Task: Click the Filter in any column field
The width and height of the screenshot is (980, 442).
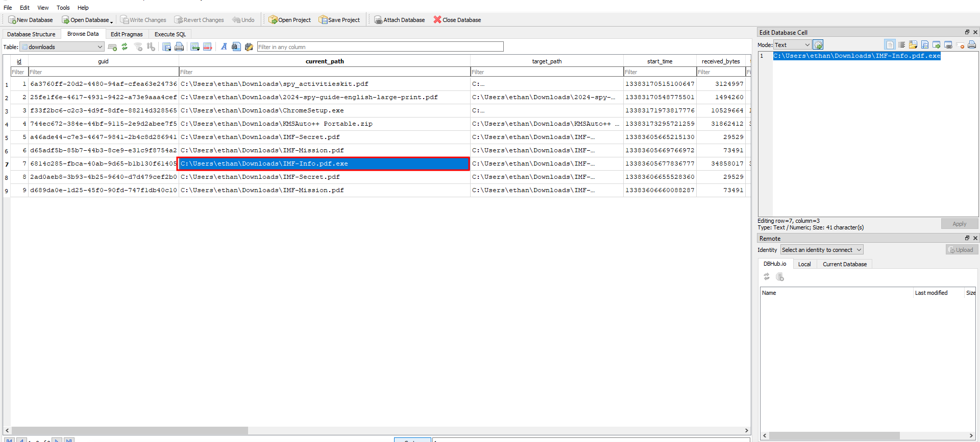Action: [x=380, y=47]
